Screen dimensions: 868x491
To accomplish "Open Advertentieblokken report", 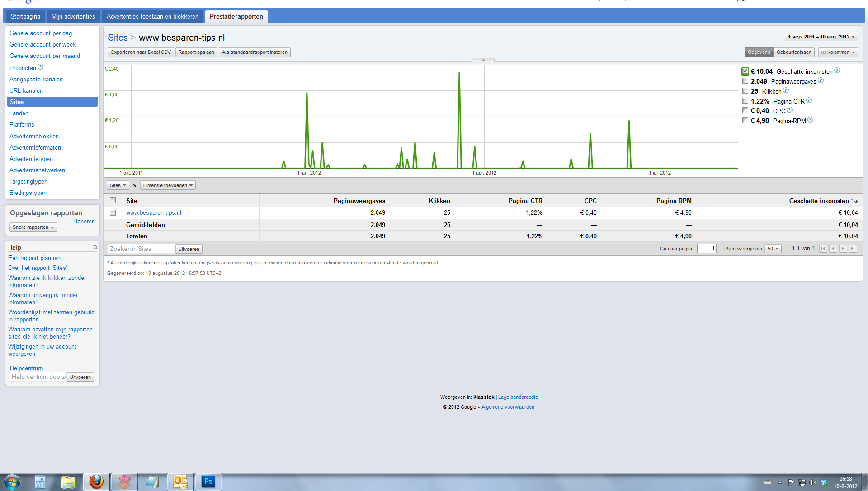I will [x=34, y=137].
